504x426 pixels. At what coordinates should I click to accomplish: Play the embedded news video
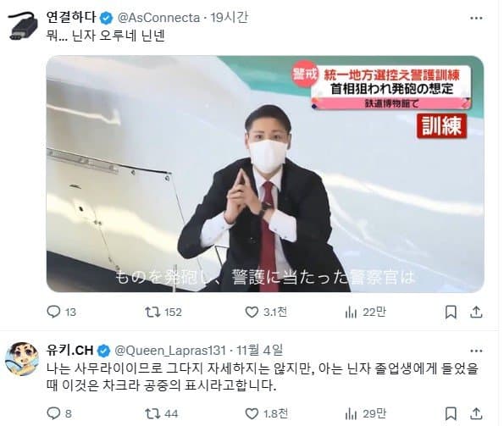pos(265,174)
